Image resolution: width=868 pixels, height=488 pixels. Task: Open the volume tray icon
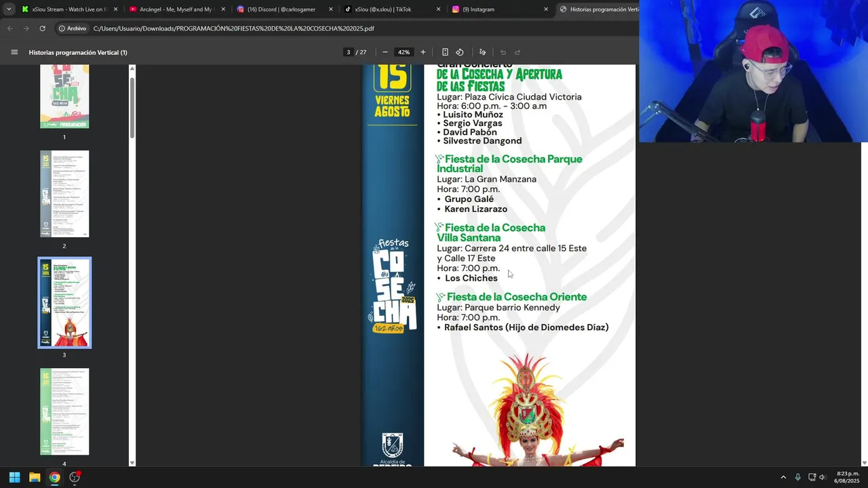pos(822,477)
